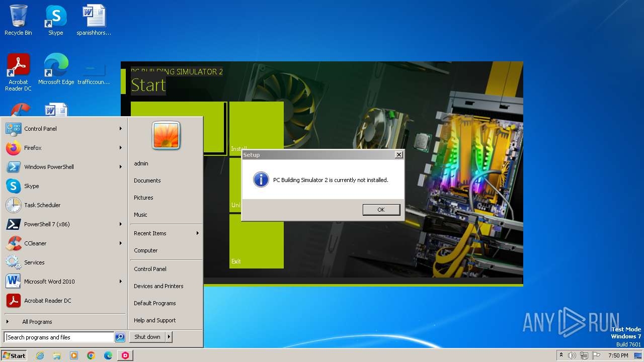Image resolution: width=644 pixels, height=362 pixels.
Task: Expand Control Panel submenu arrow
Action: point(121,129)
